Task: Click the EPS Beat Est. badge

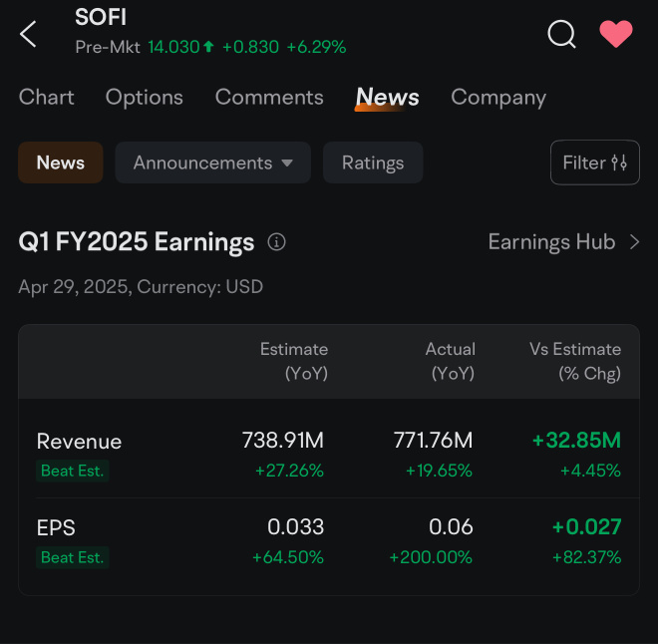Action: click(x=72, y=557)
